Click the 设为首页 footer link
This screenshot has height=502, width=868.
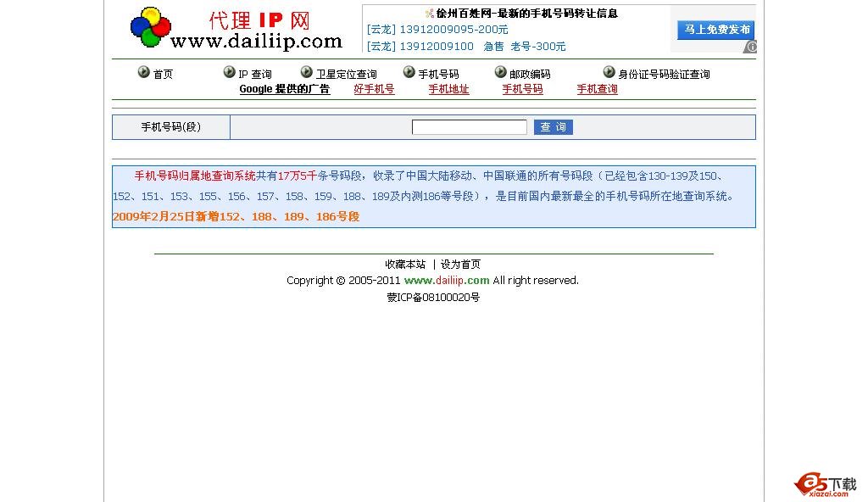coord(460,265)
